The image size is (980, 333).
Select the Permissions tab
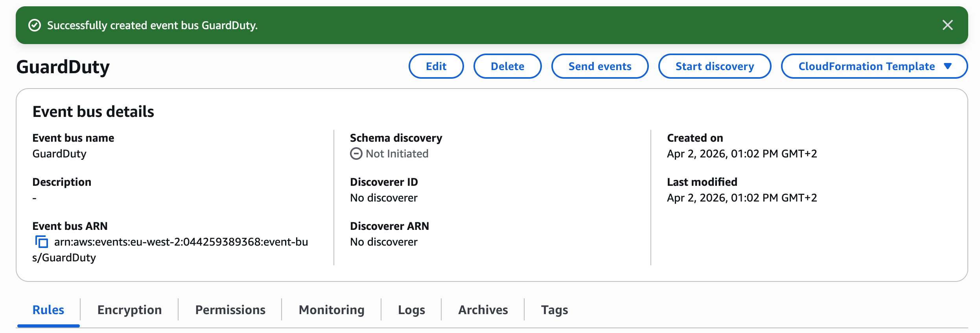click(230, 310)
